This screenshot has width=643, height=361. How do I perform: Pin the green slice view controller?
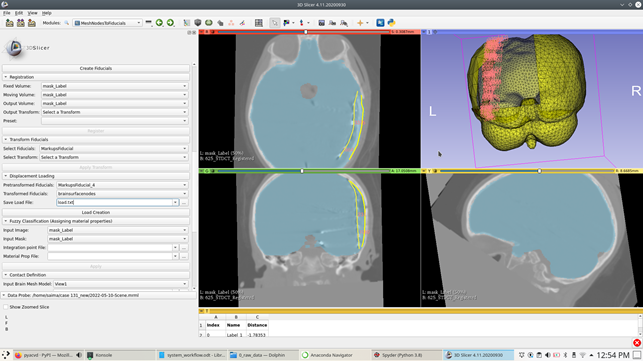[201, 171]
